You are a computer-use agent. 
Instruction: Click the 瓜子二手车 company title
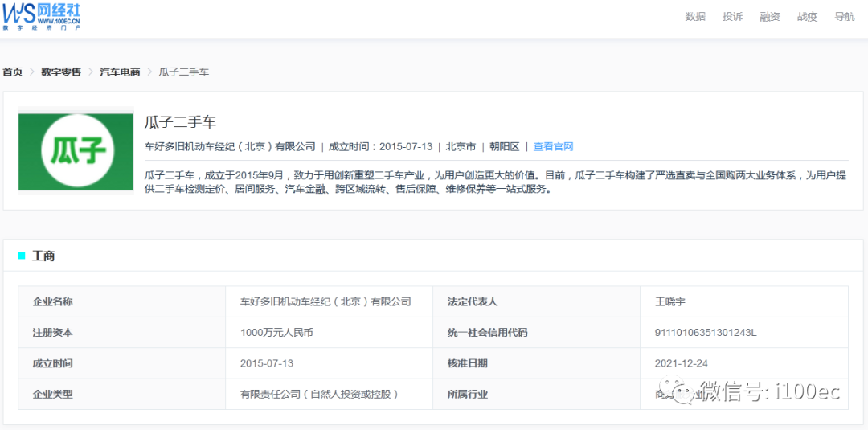180,122
